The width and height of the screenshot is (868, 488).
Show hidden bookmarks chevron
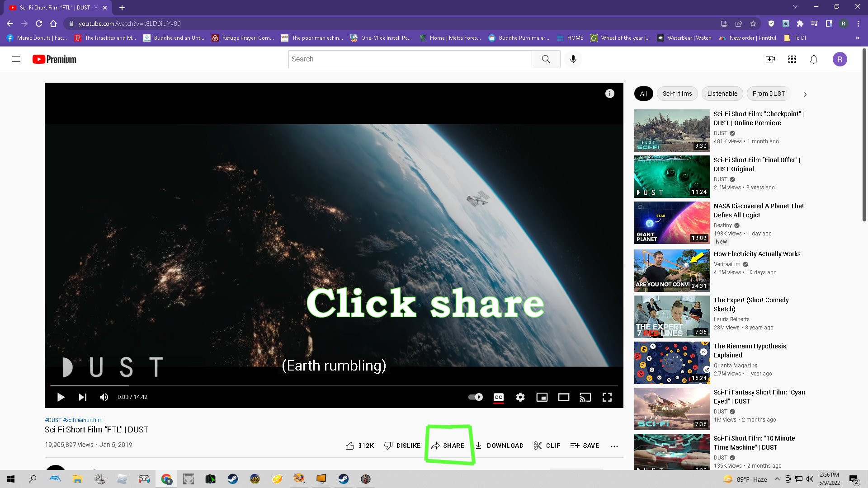click(857, 38)
